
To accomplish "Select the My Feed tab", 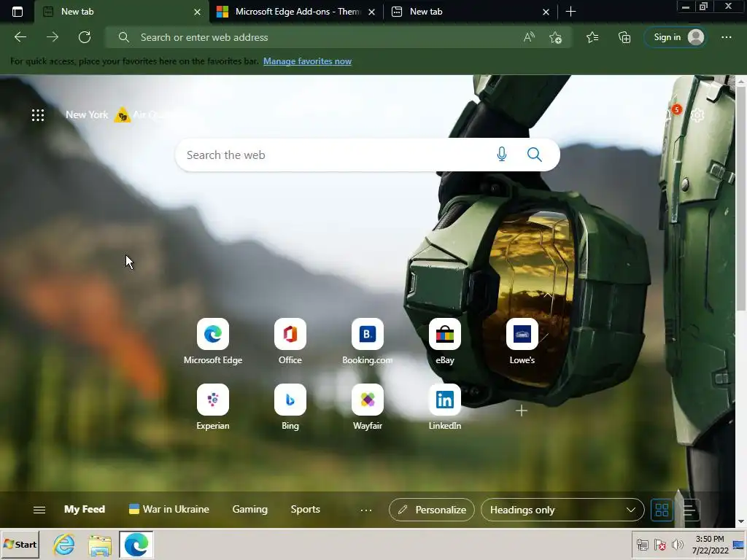I will point(85,509).
